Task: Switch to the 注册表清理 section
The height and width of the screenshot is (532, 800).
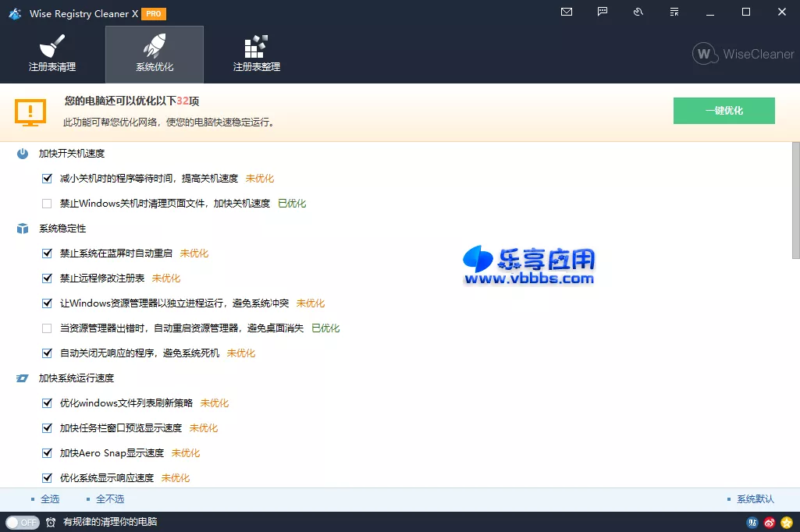Action: (x=52, y=54)
